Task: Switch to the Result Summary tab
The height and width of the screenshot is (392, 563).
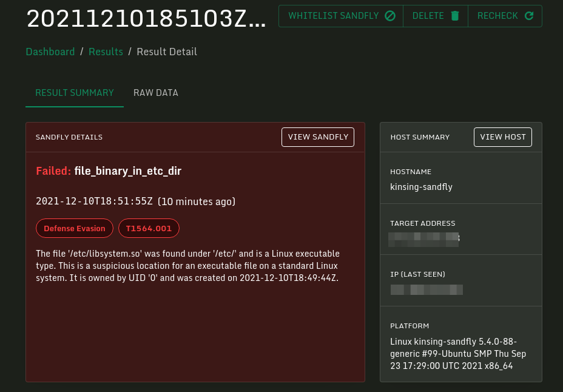Action: tap(75, 93)
